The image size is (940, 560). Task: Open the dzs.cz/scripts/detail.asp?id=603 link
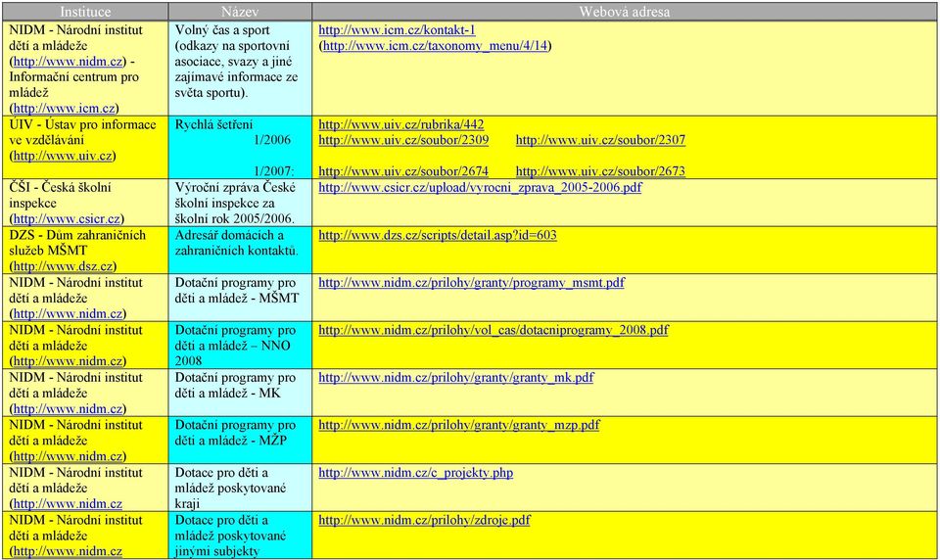[438, 235]
